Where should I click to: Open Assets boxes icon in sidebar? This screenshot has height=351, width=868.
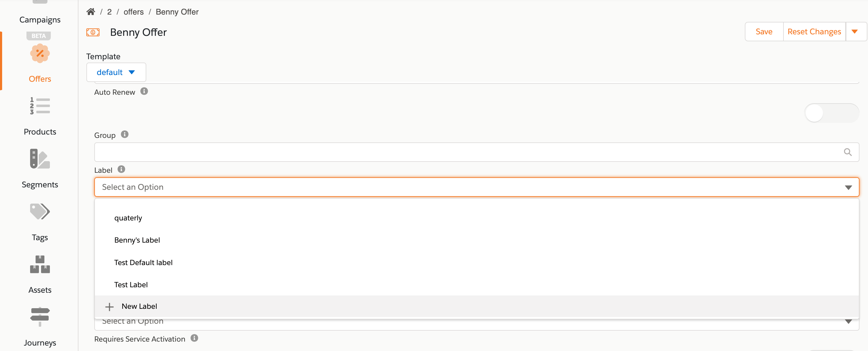[40, 264]
